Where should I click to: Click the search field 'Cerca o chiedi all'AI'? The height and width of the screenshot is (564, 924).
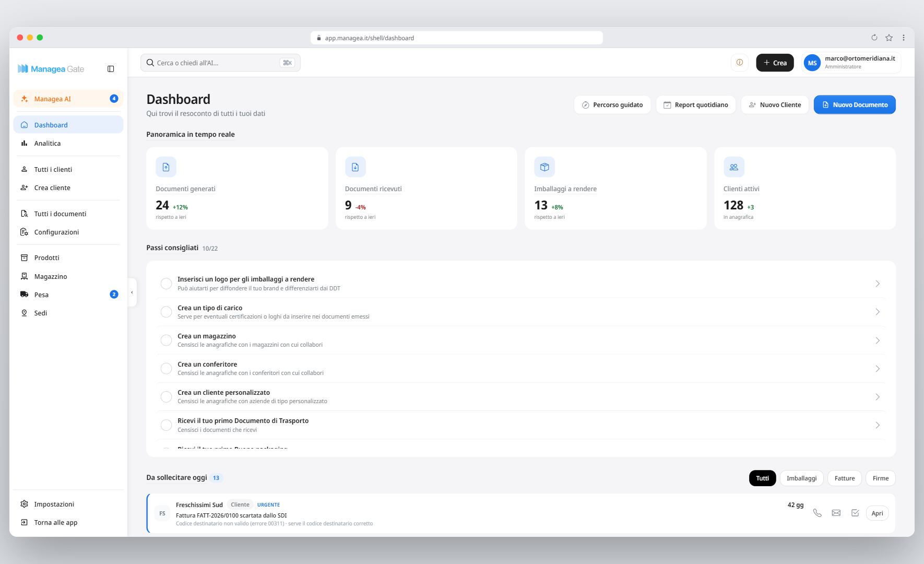coord(220,63)
